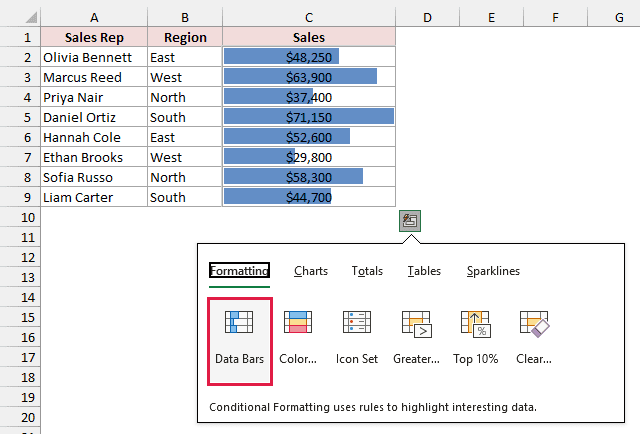Viewport: 640px width, 434px height.
Task: Select column A header
Action: (94, 18)
